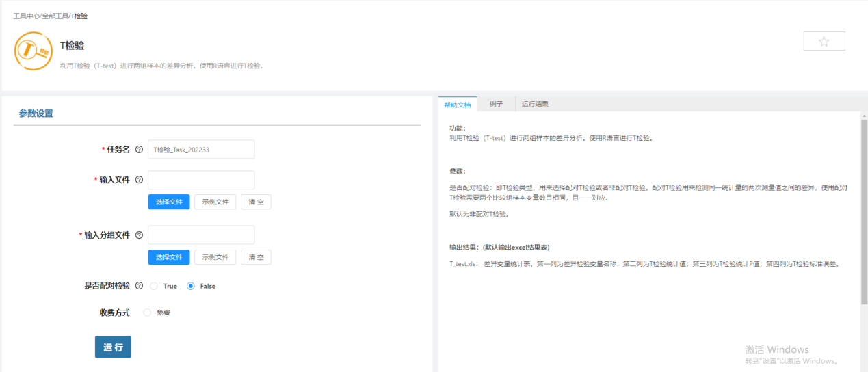The height and width of the screenshot is (372, 868).
Task: Click the 参数: heading in help
Action: 458,171
